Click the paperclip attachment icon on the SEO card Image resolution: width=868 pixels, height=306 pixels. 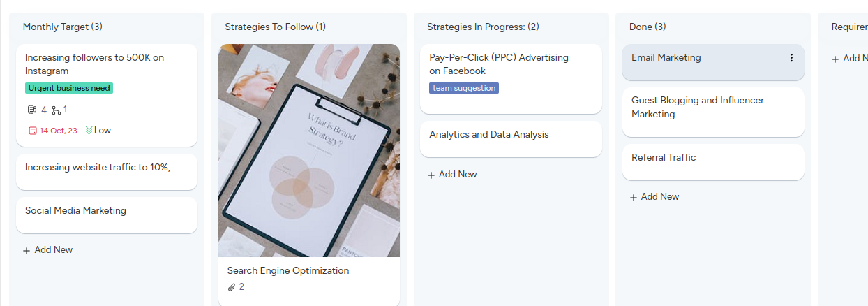tap(232, 287)
